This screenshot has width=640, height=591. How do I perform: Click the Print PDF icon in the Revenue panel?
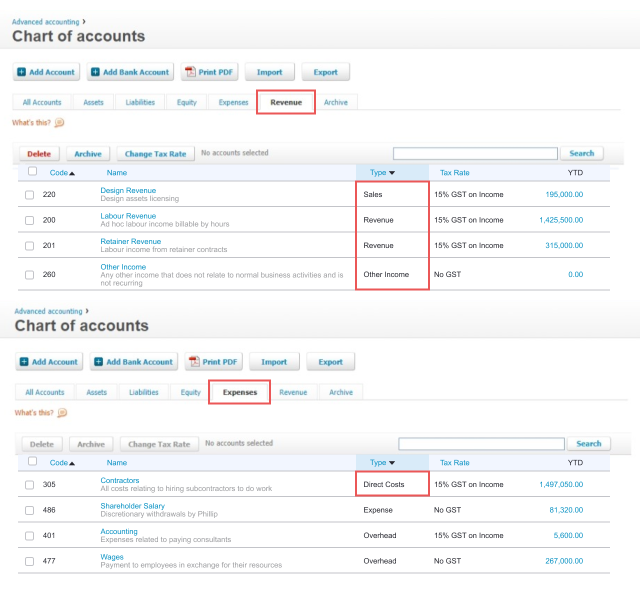192,72
